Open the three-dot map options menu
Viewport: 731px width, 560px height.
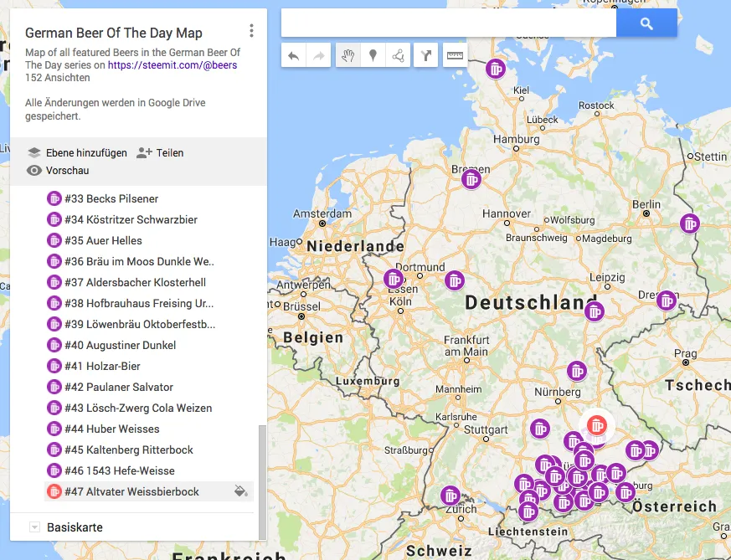coord(251,31)
